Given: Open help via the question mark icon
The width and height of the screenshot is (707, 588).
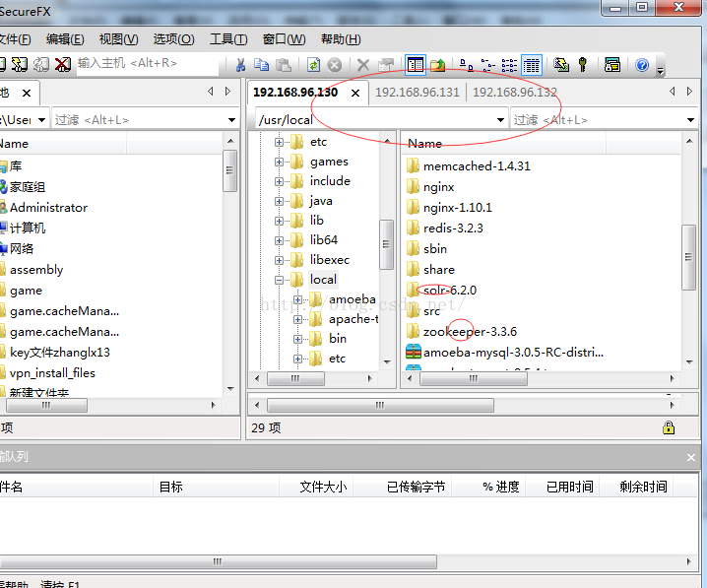Looking at the screenshot, I should point(642,65).
